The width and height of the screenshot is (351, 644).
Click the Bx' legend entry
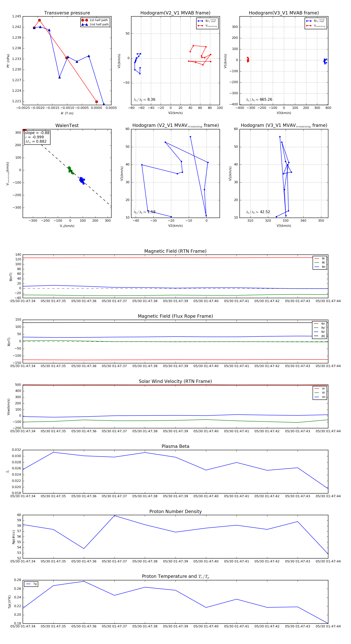point(320,324)
